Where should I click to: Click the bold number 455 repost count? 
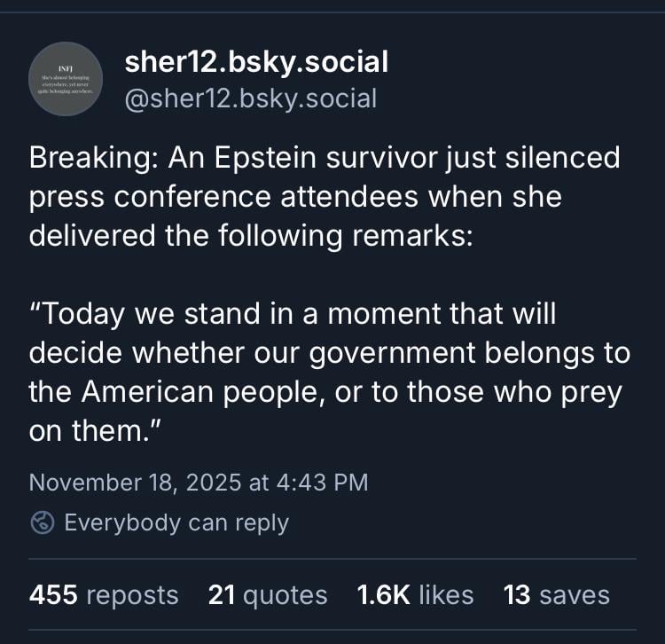[x=53, y=594]
